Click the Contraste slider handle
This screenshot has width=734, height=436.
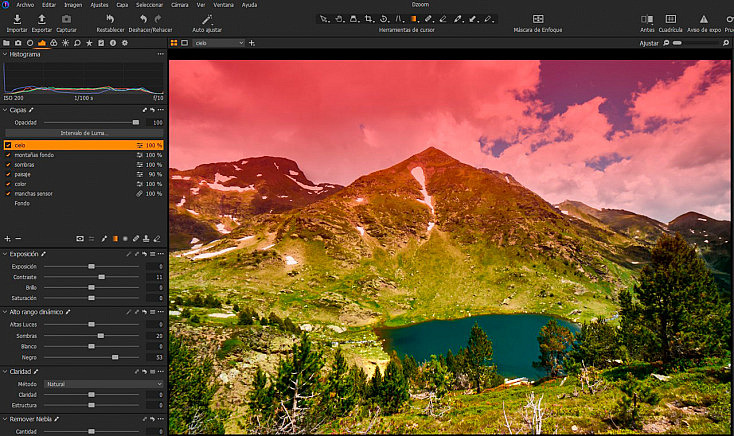[x=102, y=277]
